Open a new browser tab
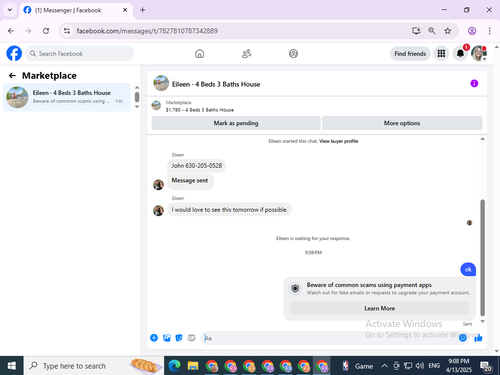500x375 pixels. [143, 10]
